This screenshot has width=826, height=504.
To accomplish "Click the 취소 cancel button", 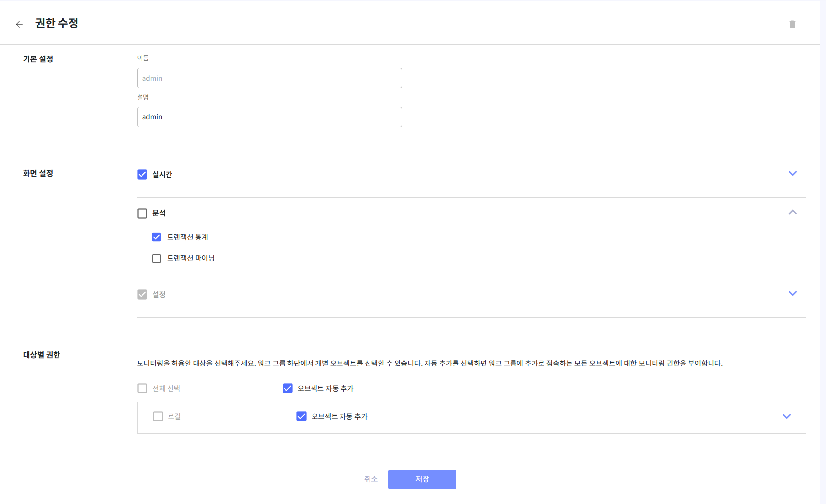I will (x=370, y=479).
